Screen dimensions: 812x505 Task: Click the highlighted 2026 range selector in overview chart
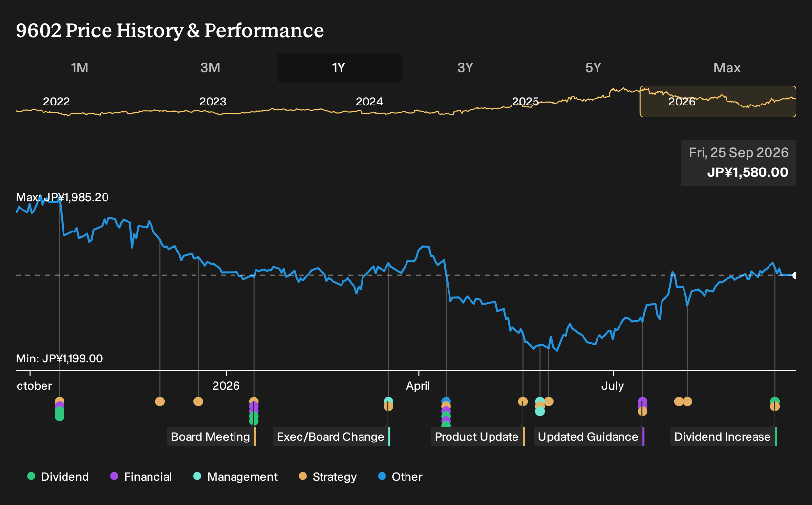point(718,102)
